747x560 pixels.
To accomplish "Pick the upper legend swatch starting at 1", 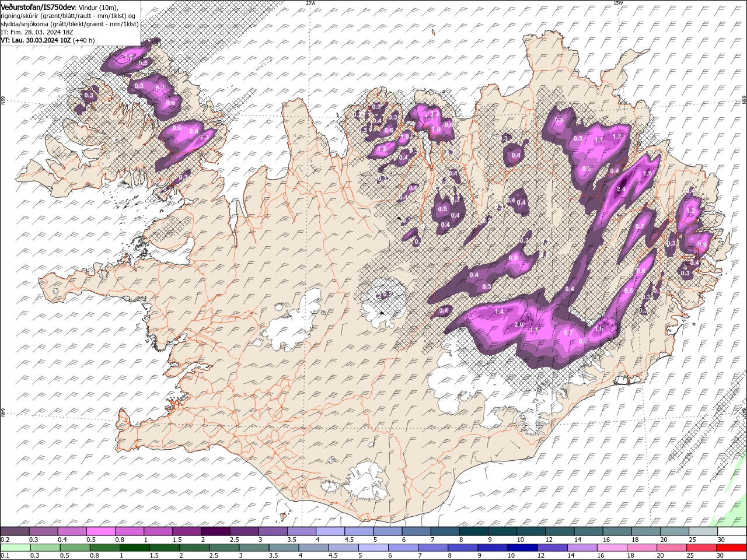I will coord(158,531).
